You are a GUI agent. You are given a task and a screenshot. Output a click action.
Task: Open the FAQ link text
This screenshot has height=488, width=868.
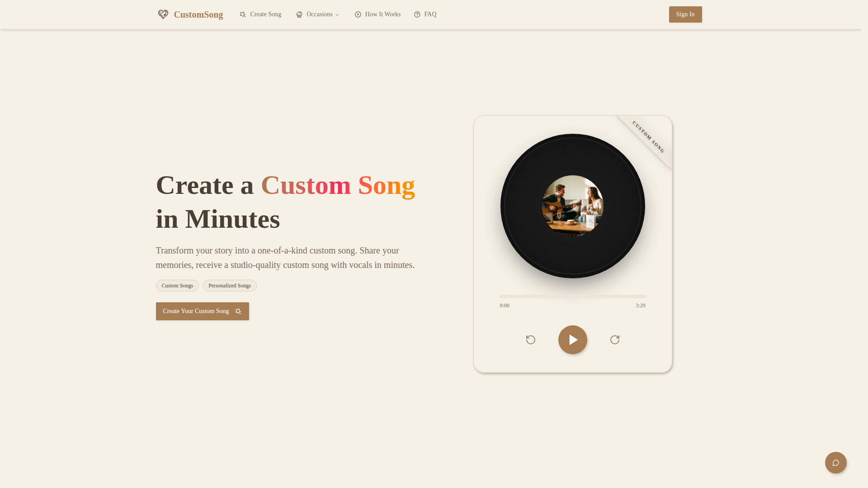click(x=430, y=14)
